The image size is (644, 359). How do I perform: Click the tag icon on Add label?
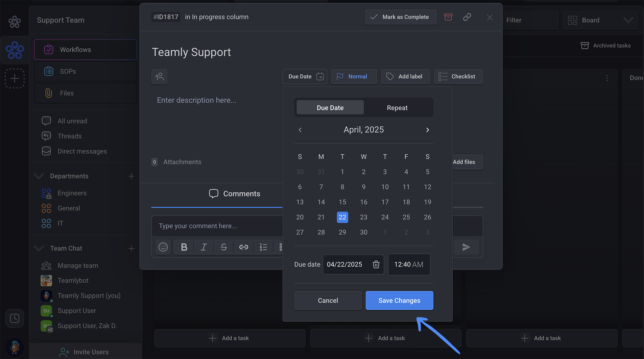pos(390,76)
